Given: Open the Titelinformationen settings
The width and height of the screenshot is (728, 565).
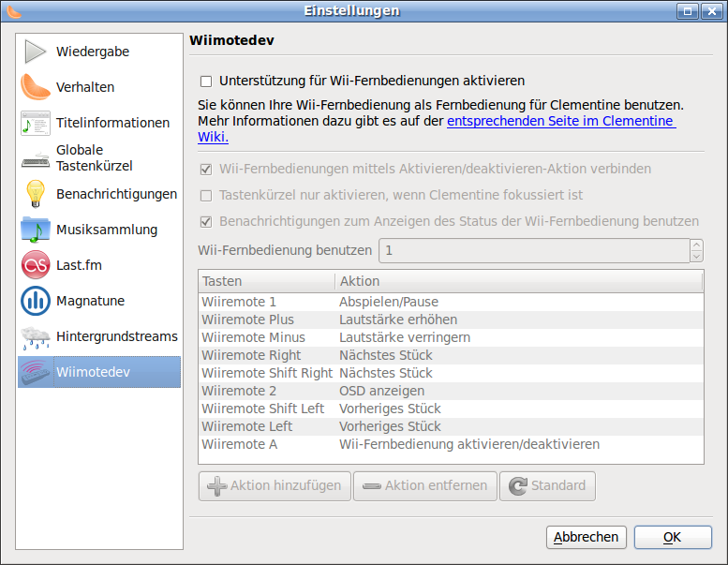Looking at the screenshot, I should pyautogui.click(x=99, y=123).
